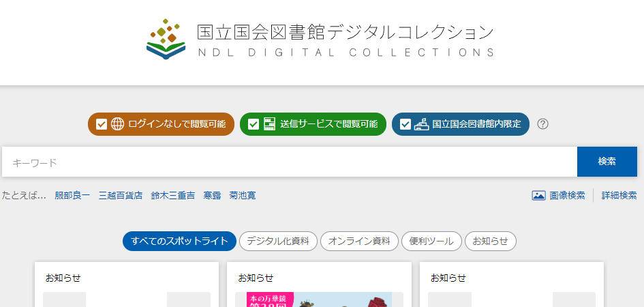Click the 服部良一 example keyword
The image size is (644, 307).
pyautogui.click(x=72, y=195)
